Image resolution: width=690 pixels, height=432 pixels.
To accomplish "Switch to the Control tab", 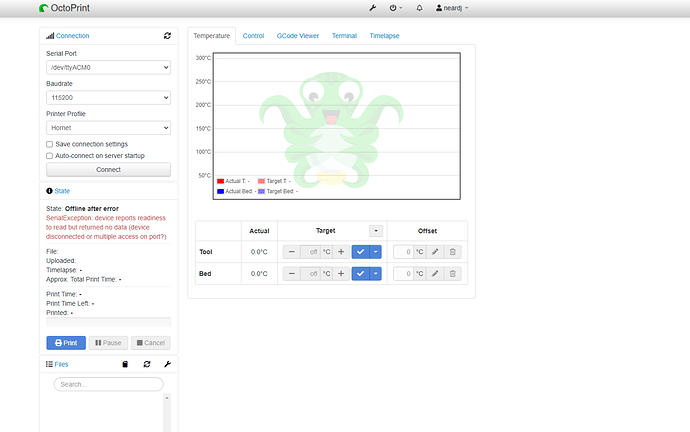I will click(253, 36).
